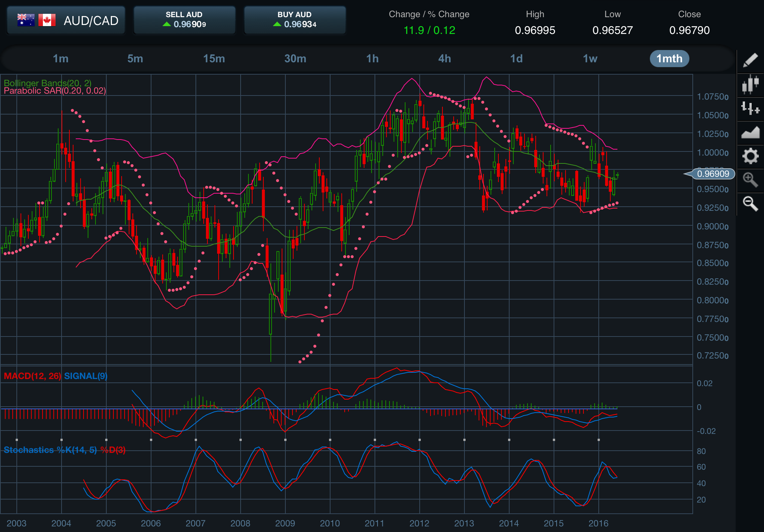764x532 pixels.
Task: Tap the Australian flag icon
Action: tap(26, 20)
